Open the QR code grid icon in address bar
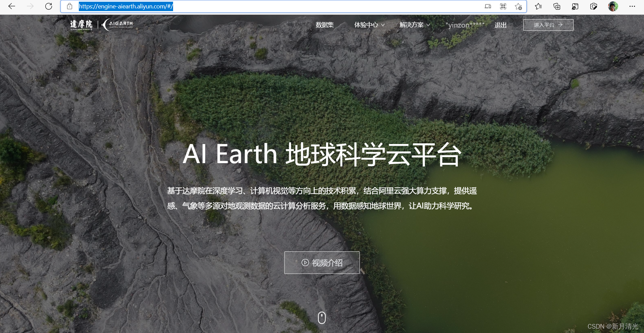 click(503, 6)
